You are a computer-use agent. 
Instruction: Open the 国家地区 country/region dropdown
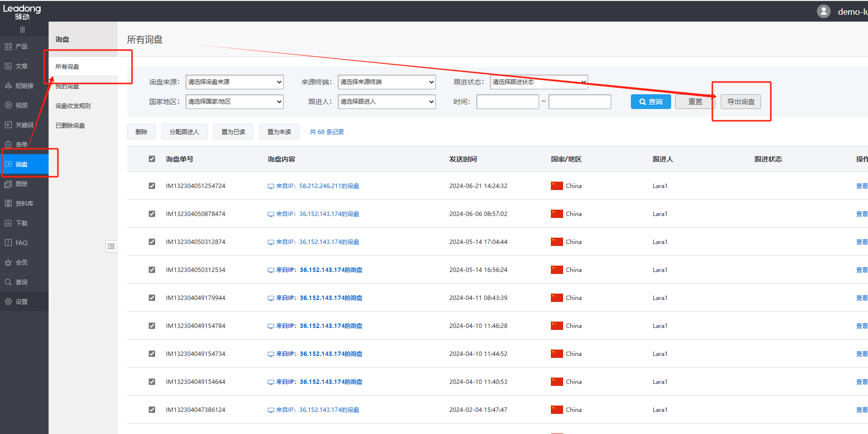pos(235,102)
